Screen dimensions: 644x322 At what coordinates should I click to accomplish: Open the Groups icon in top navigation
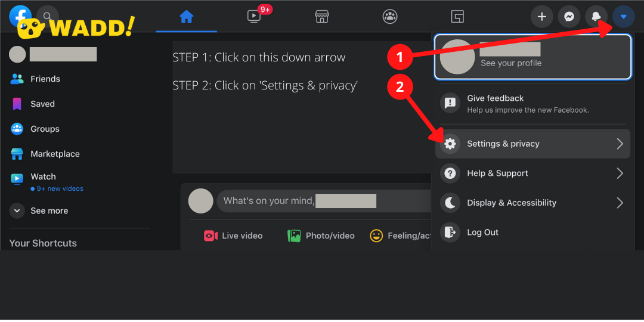pos(390,17)
